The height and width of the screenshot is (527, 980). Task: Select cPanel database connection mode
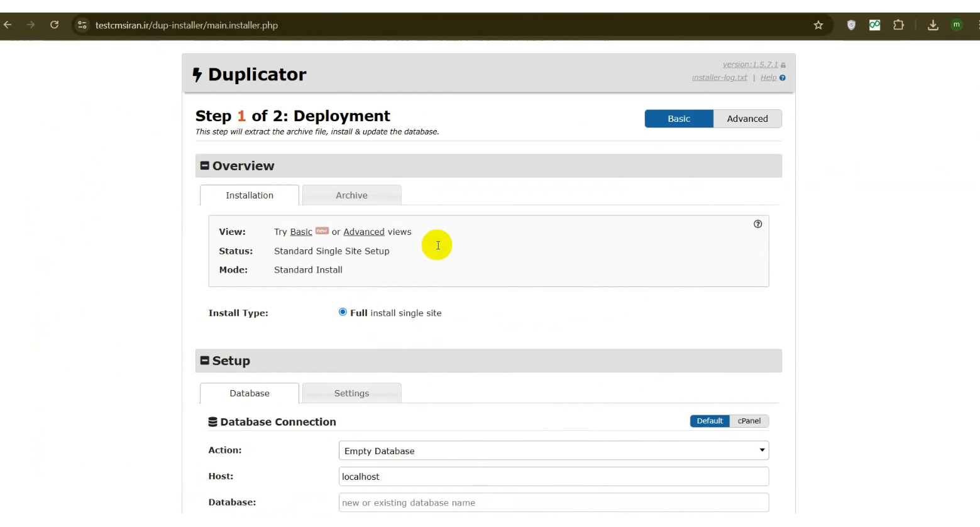(x=749, y=421)
